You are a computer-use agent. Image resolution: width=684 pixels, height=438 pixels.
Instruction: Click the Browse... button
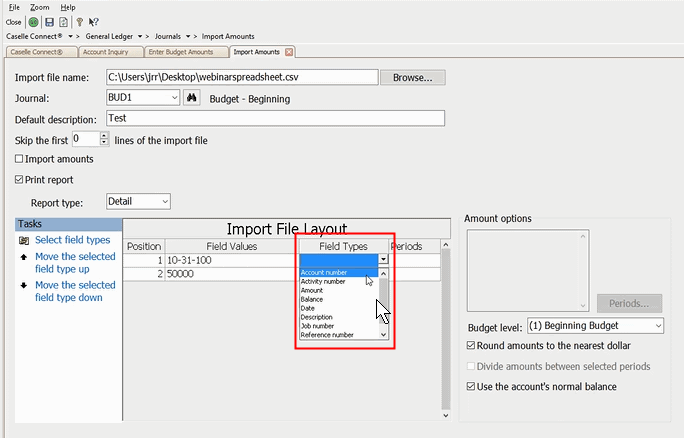click(414, 77)
